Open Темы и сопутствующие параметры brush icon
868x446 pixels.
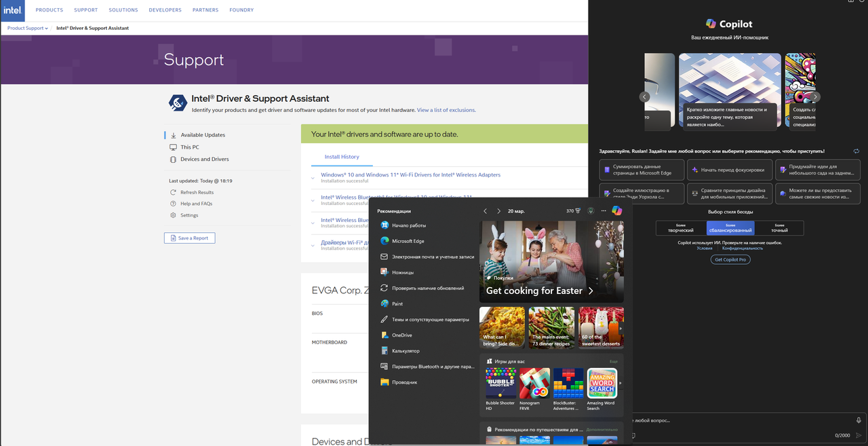(x=384, y=319)
